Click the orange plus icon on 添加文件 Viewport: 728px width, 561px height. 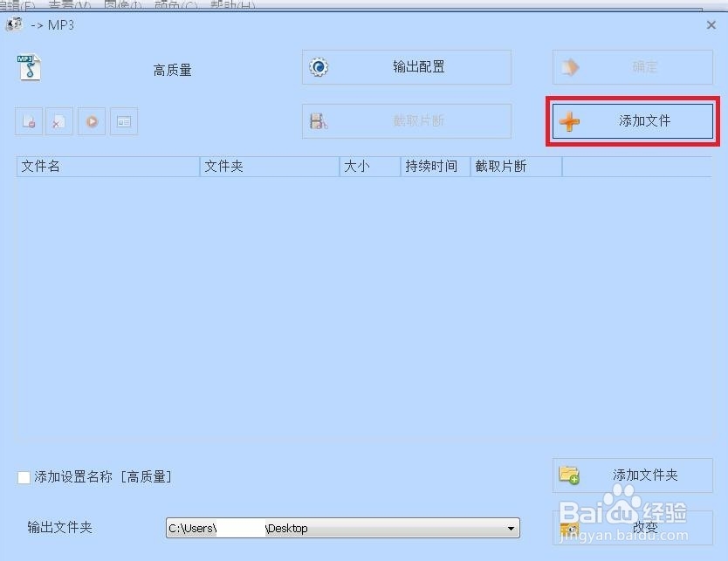(569, 121)
